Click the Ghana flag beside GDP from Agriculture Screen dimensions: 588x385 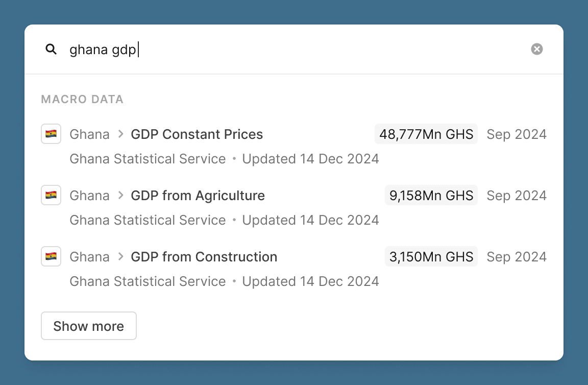(x=51, y=195)
